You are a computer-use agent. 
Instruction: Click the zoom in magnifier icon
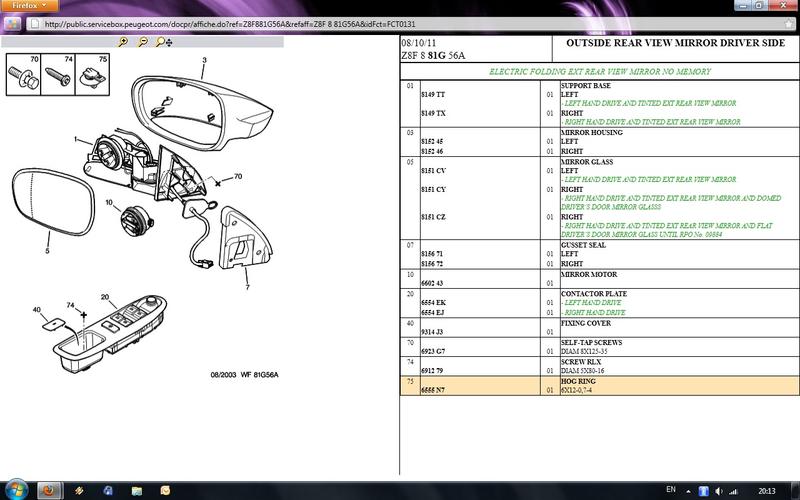pyautogui.click(x=122, y=42)
